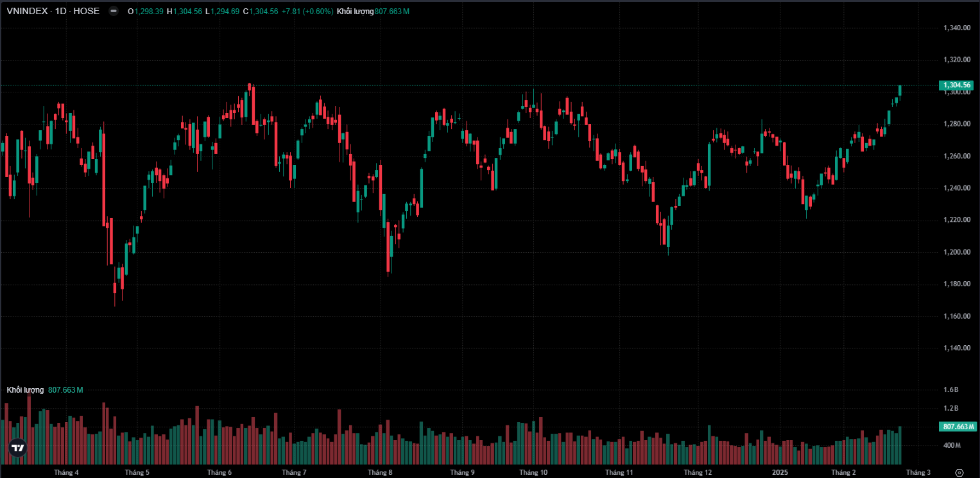Viewport: 980px width, 478px height.
Task: Click the 2025 year marker on time axis
Action: click(780, 473)
